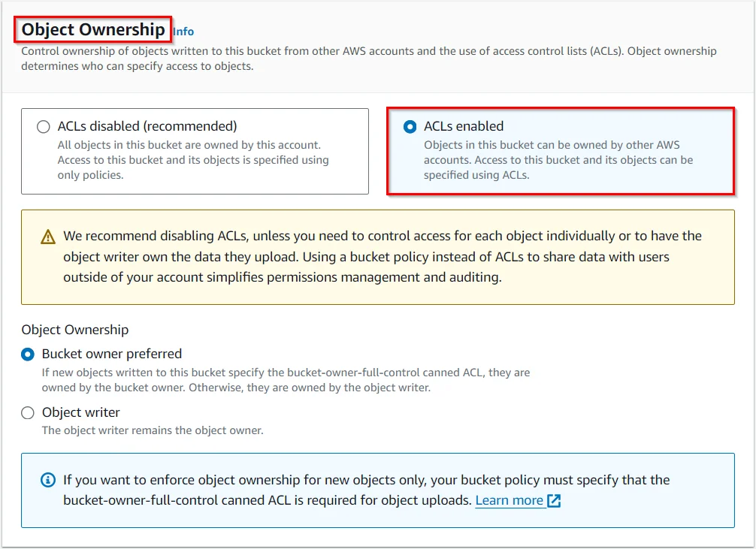Click the ACLs enabled card description text
This screenshot has width=756, height=549.
558,160
